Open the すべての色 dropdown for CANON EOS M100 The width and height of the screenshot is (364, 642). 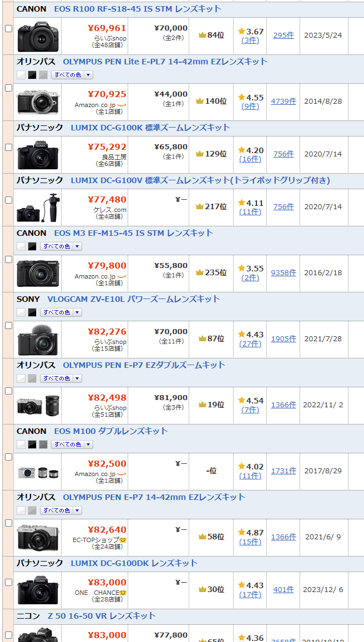pyautogui.click(x=72, y=444)
